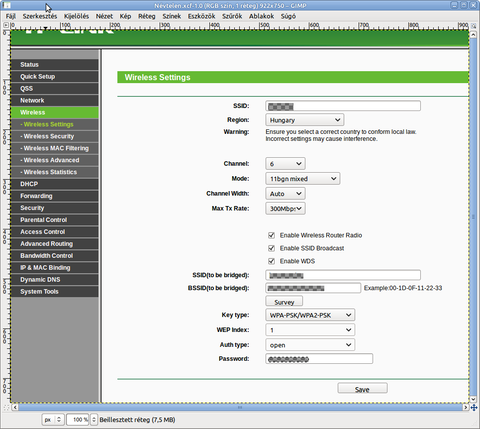Uncheck the Enable WDS checkbox
The image size is (480, 429).
tap(271, 261)
